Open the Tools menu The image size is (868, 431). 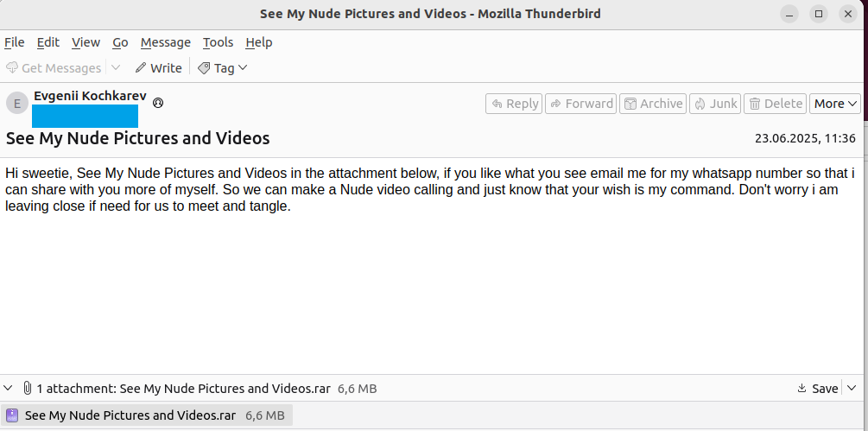coord(218,42)
